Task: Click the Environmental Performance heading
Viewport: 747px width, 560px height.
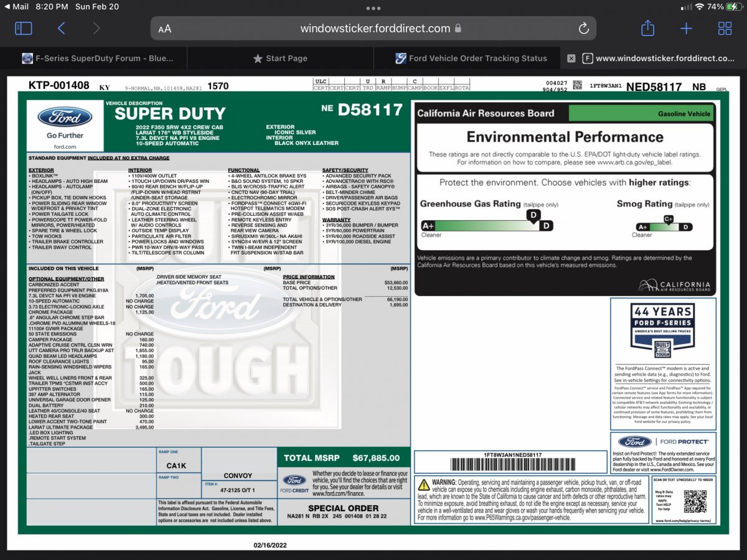Action: point(565,137)
